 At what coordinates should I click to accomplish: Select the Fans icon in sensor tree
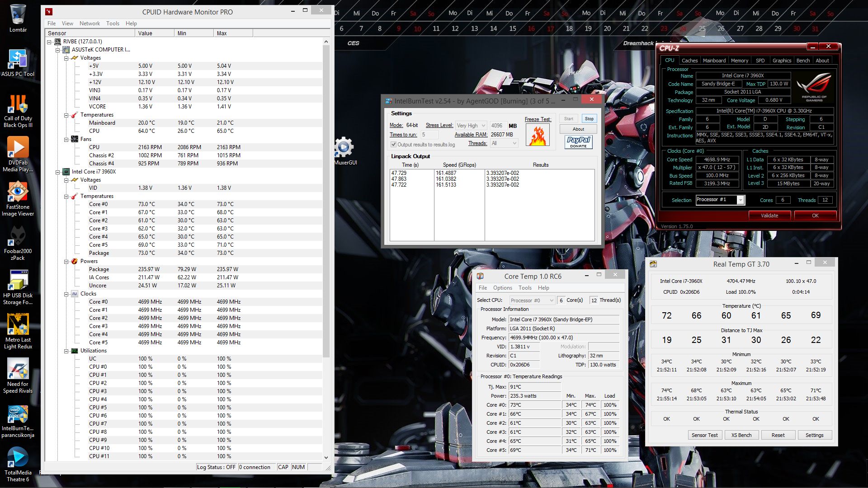coord(75,139)
